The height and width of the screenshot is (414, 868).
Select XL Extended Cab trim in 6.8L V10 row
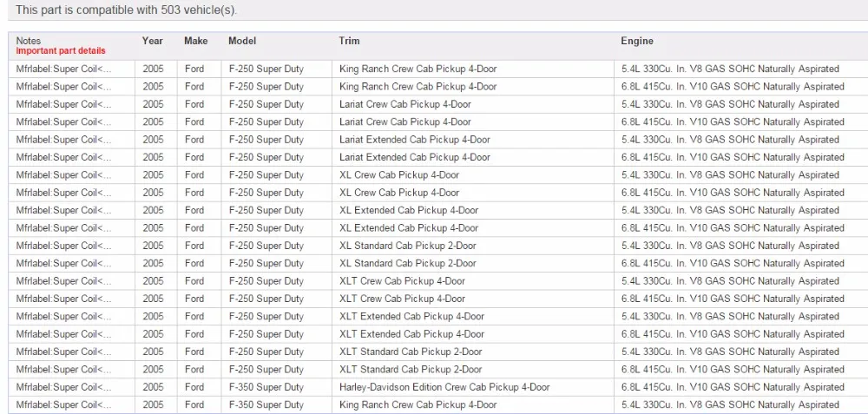tap(409, 228)
